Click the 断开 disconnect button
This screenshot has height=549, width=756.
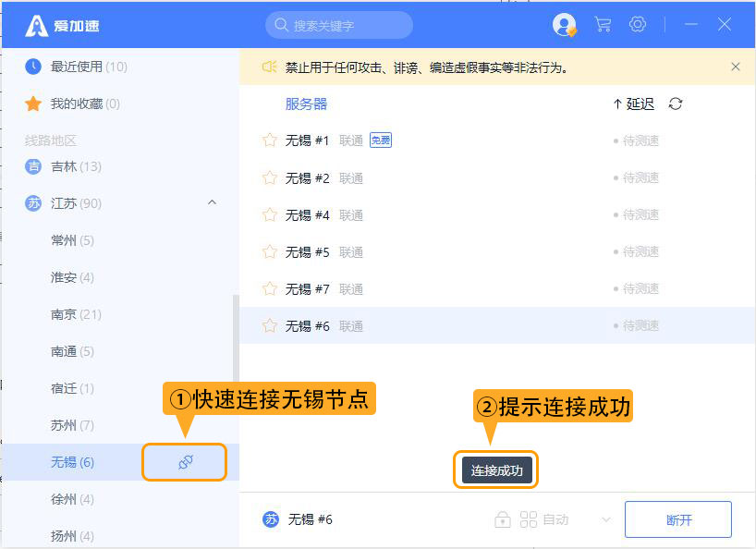(x=677, y=519)
